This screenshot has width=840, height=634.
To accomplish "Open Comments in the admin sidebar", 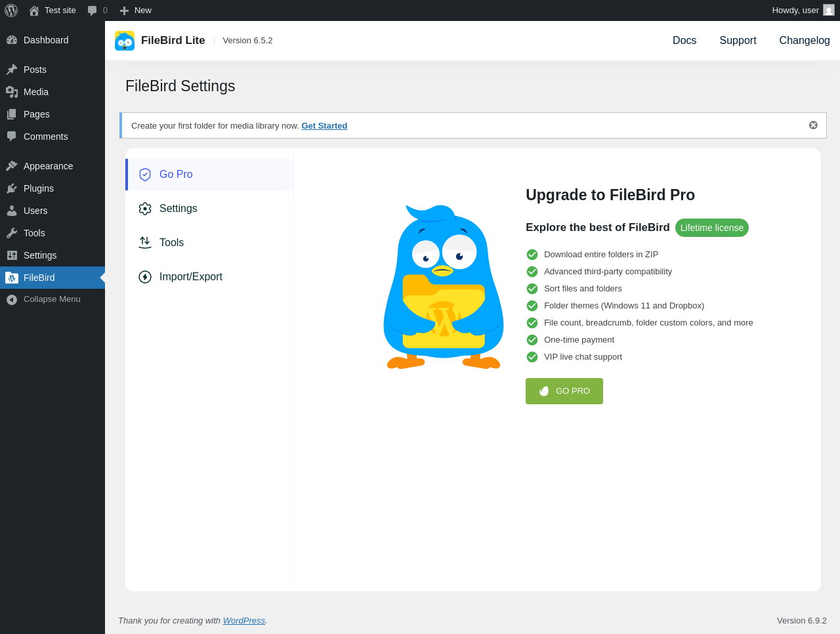I will pyautogui.click(x=52, y=137).
